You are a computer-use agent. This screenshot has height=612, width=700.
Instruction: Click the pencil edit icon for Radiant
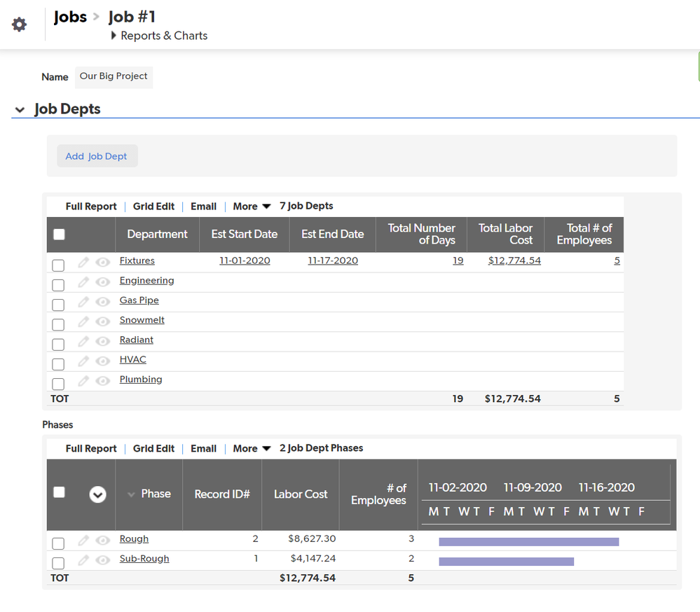tap(83, 341)
